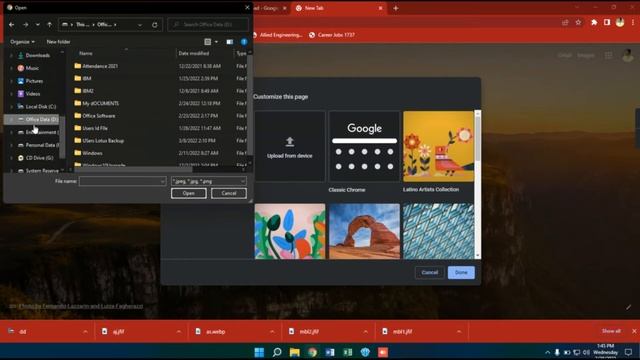The image size is (640, 360).
Task: Toggle the preview pane
Action: (x=230, y=42)
